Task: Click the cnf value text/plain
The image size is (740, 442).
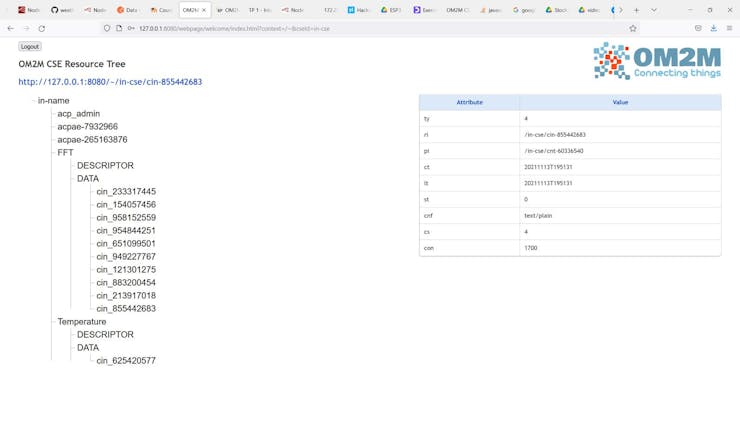Action: click(538, 216)
